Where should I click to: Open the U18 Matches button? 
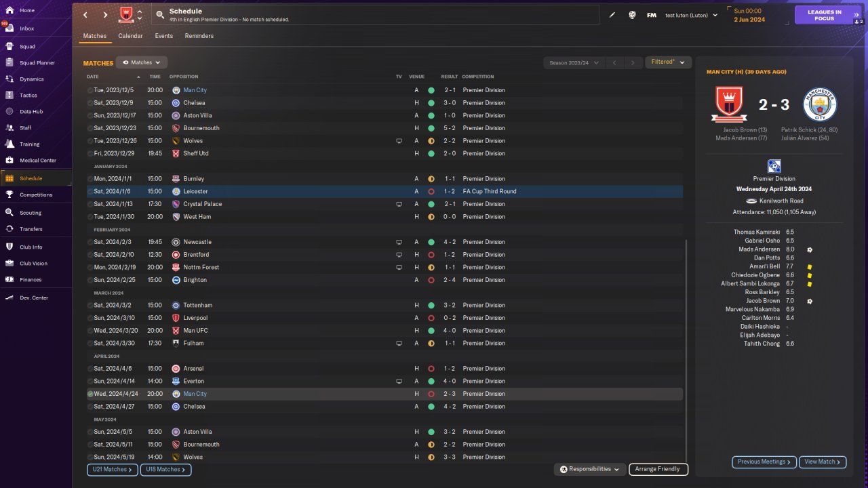165,469
